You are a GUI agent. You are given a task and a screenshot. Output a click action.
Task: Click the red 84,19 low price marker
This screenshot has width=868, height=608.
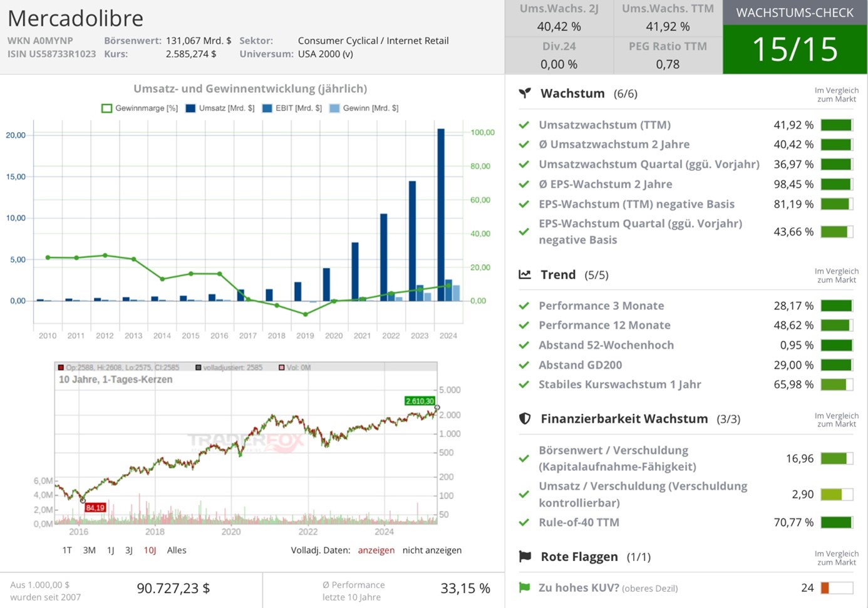pos(95,507)
